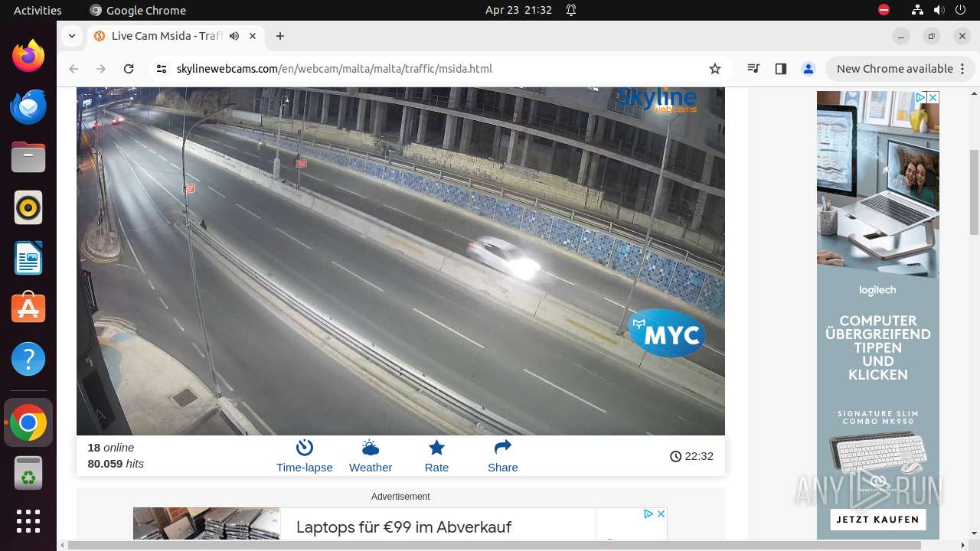
Task: Click the notification bell icon
Action: [x=571, y=10]
